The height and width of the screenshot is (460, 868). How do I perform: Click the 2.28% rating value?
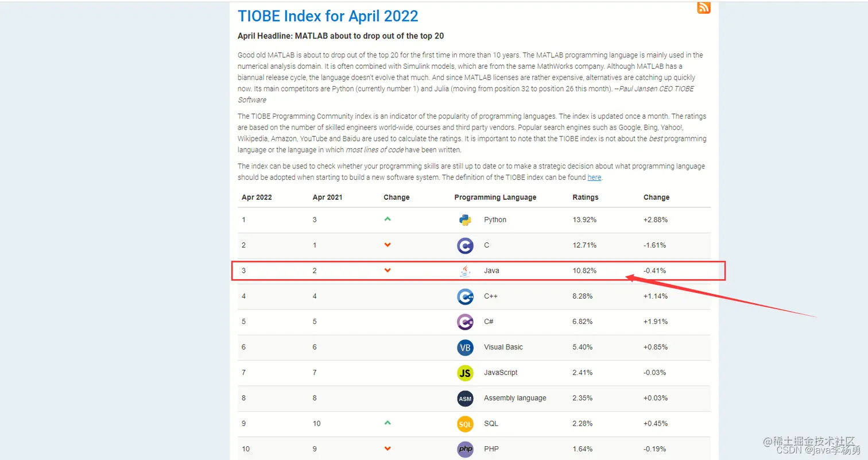coord(583,423)
